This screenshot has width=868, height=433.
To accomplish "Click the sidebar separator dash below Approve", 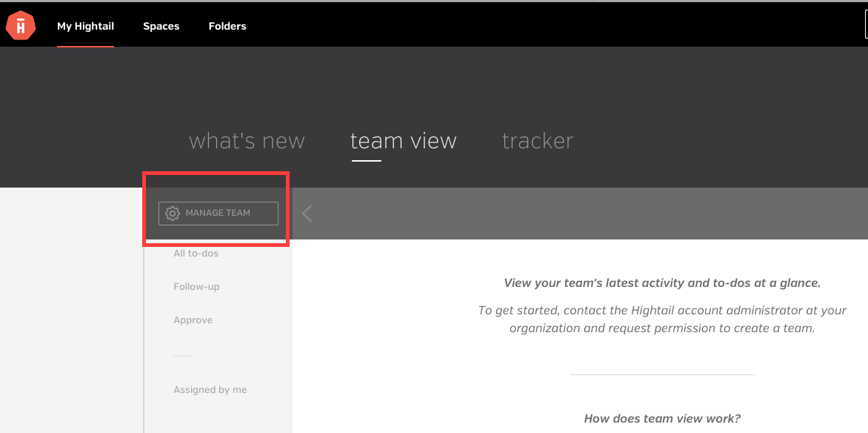I will (x=183, y=356).
